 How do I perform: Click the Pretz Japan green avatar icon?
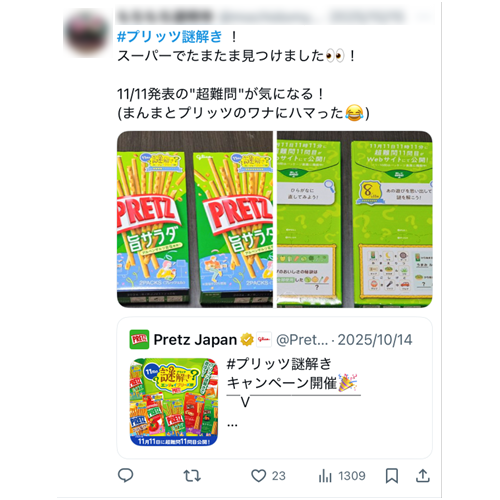[139, 339]
